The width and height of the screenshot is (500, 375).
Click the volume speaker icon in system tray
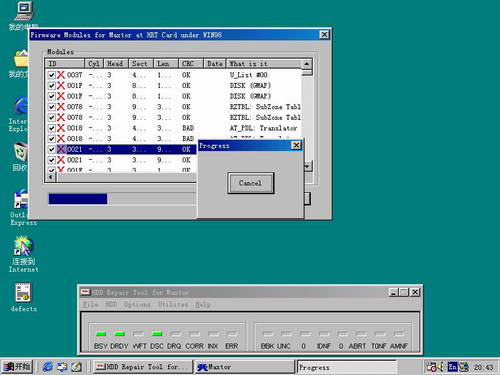[440, 367]
